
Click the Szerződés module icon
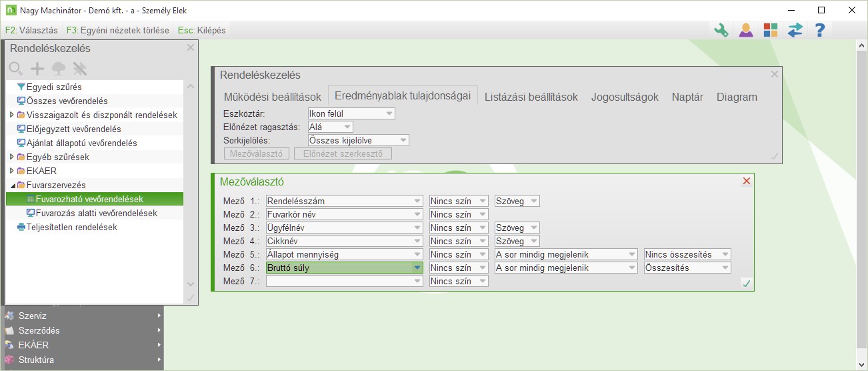(9, 330)
